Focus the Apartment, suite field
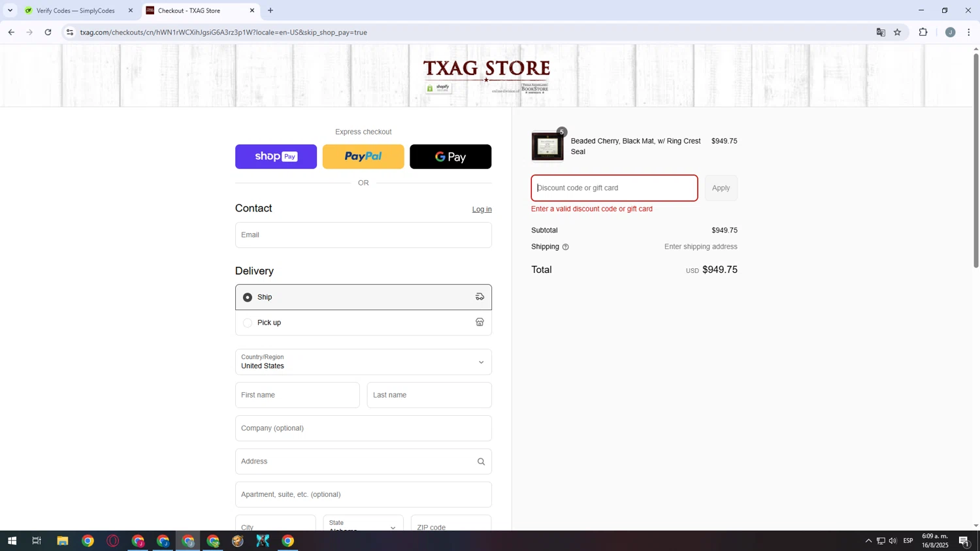This screenshot has width=980, height=551. point(363,495)
